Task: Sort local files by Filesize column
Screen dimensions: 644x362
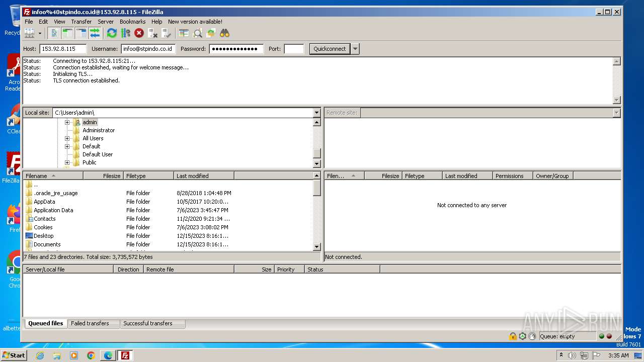Action: coord(104,176)
